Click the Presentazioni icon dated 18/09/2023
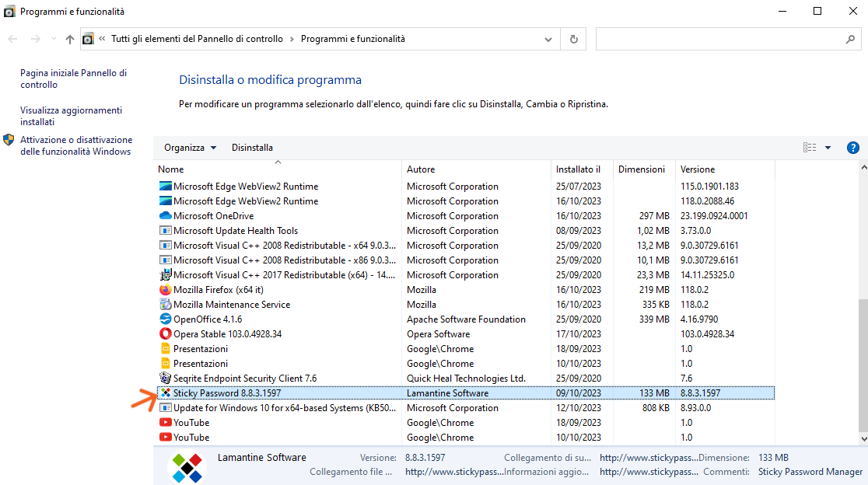 point(165,348)
